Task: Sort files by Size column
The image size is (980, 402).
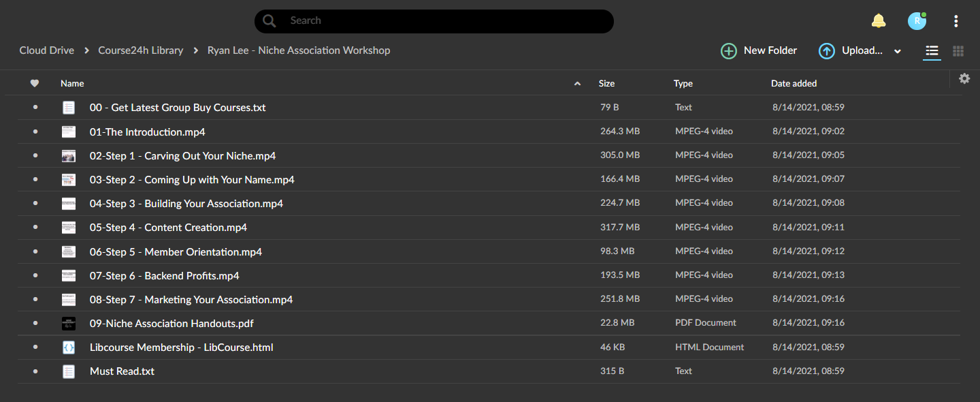Action: (606, 83)
